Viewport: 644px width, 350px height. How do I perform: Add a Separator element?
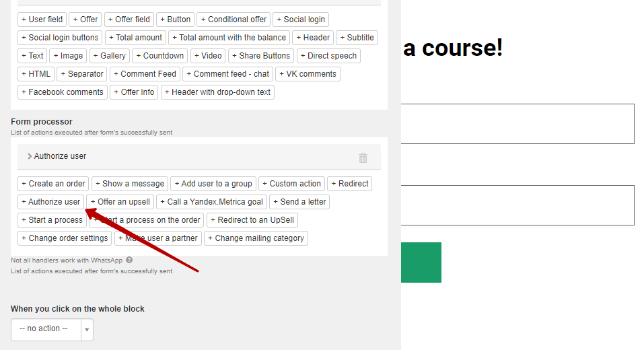[82, 74]
